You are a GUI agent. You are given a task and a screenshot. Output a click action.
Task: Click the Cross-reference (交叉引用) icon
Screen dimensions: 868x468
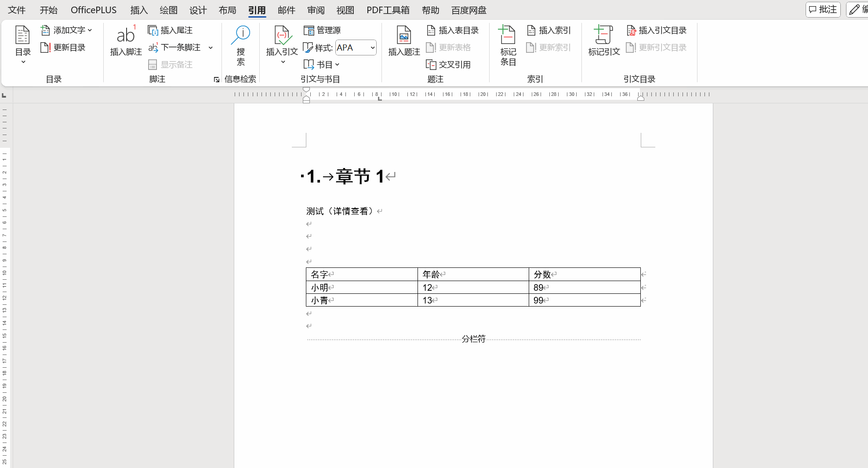coord(431,65)
